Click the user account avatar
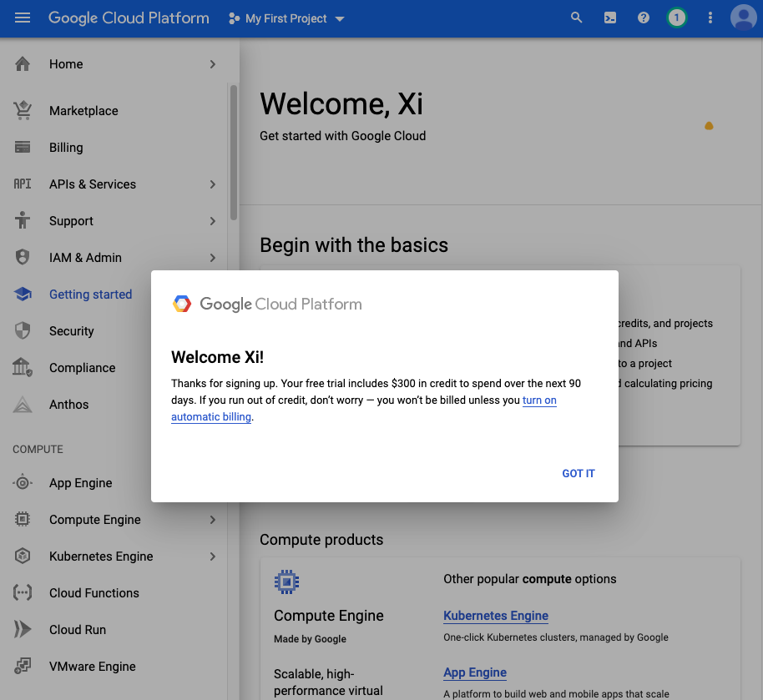Screen dimensions: 763x700 pyautogui.click(x=744, y=18)
